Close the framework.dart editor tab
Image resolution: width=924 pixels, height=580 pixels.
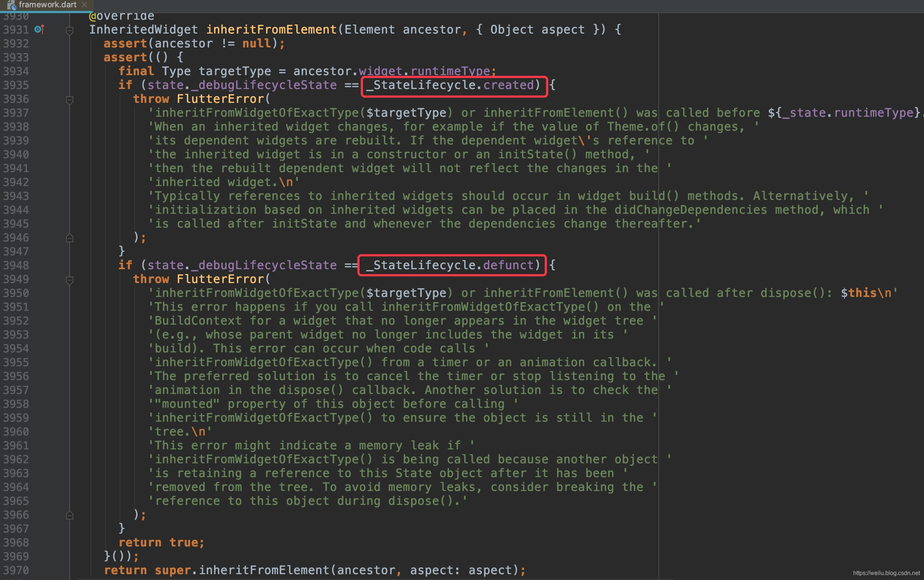coord(84,5)
